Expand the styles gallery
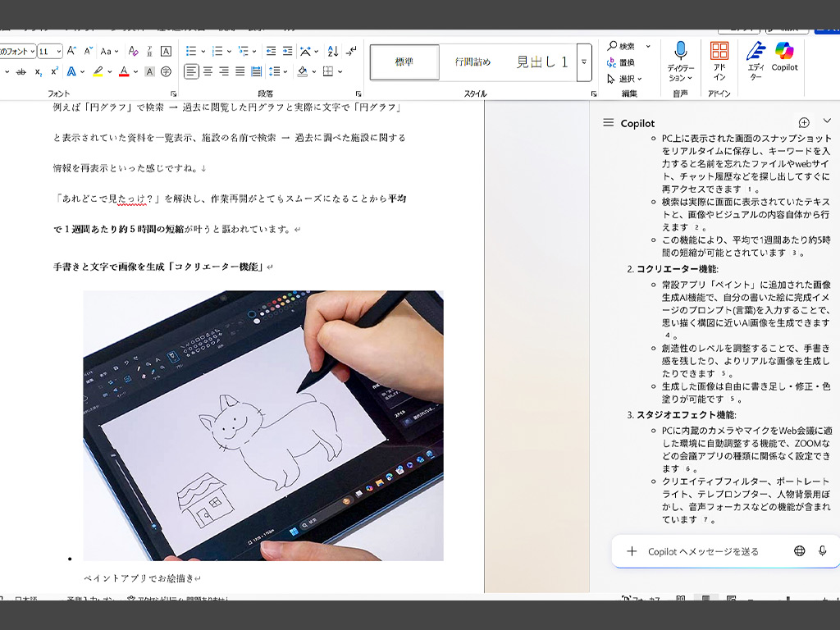 pyautogui.click(x=584, y=62)
